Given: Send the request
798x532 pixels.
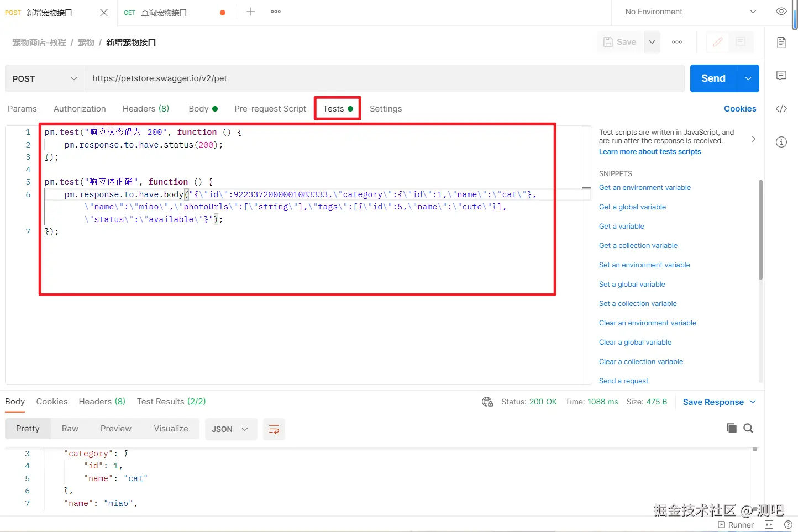Looking at the screenshot, I should tap(713, 78).
